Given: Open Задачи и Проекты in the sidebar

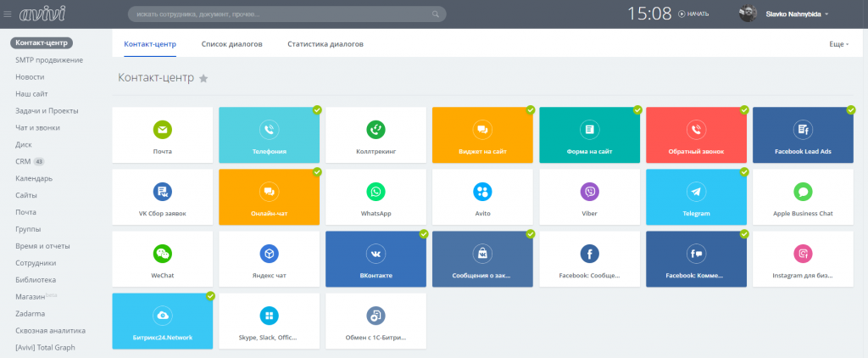Looking at the screenshot, I should click(x=47, y=111).
